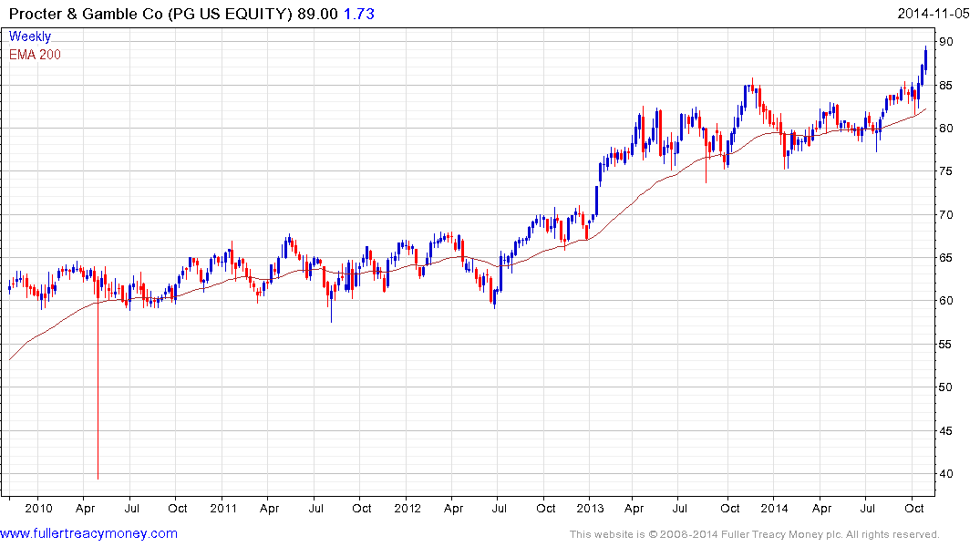
Task: Click the 65 price axis label
Action: [946, 258]
